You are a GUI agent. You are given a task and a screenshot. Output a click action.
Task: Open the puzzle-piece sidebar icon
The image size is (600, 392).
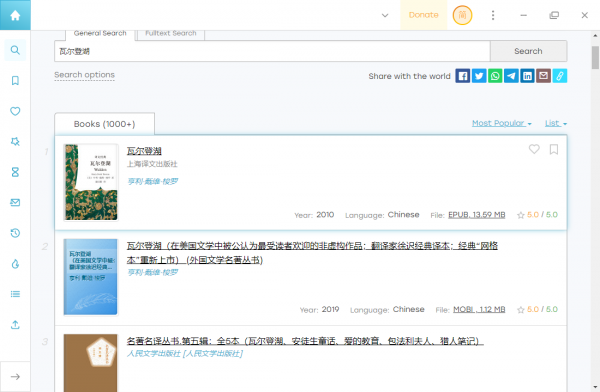(15, 142)
